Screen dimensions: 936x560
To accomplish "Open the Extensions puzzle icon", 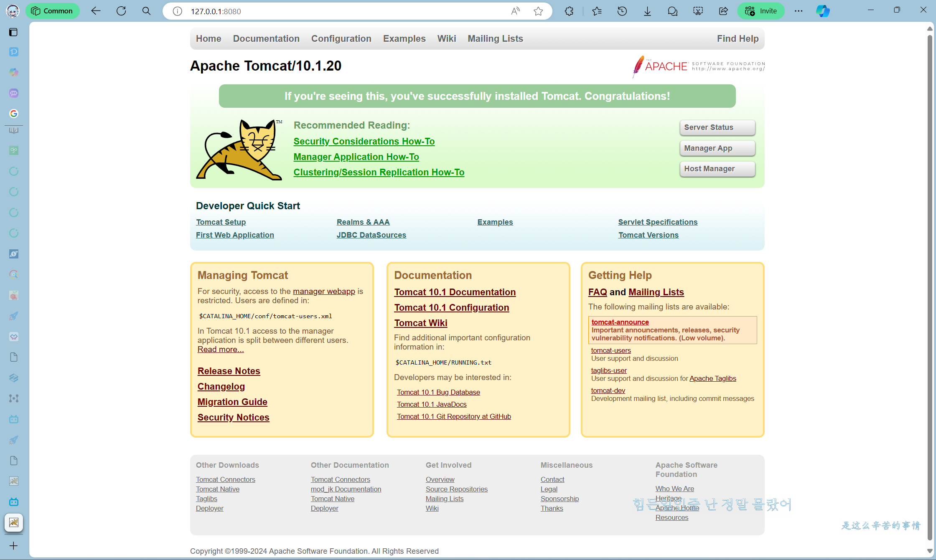I will pyautogui.click(x=569, y=11).
